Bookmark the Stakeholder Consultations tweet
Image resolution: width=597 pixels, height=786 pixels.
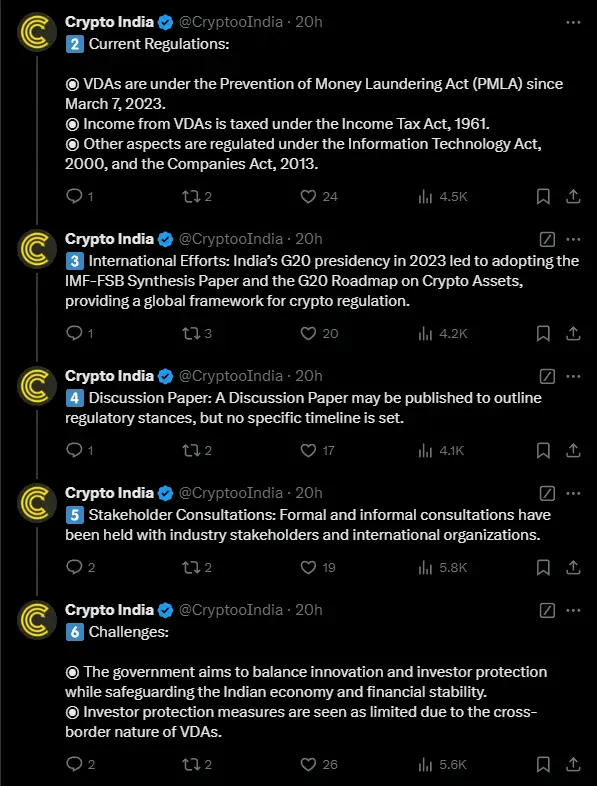point(543,567)
